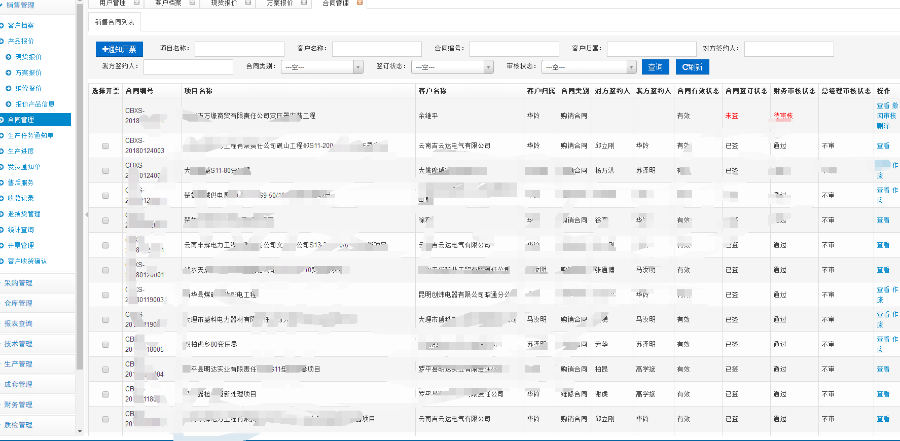Open 开票管理 in the sidebar
900x441 pixels.
(21, 245)
